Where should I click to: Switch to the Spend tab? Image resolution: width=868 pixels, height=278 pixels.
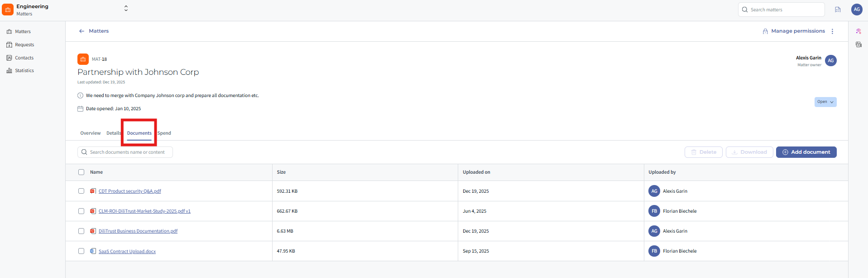click(164, 133)
